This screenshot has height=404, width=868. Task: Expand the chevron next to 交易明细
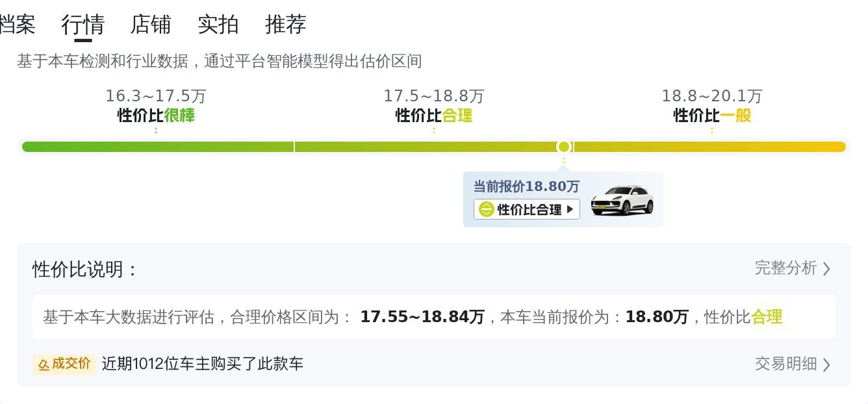pos(826,364)
